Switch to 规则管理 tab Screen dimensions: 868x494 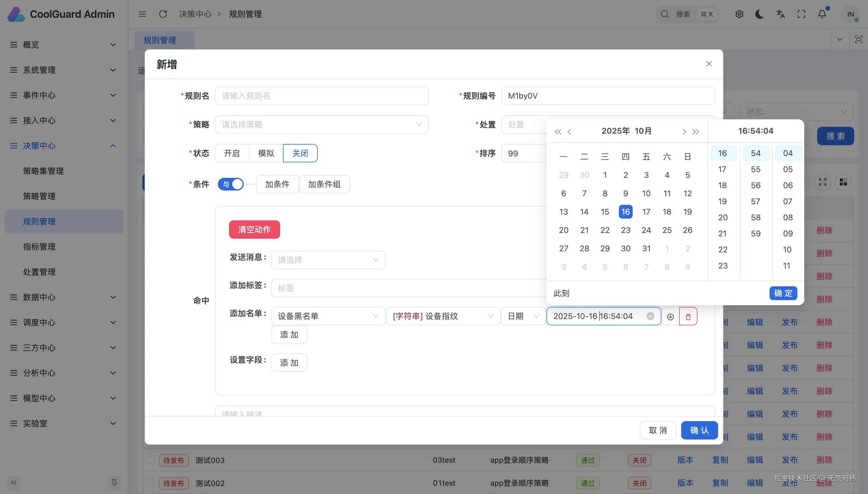point(160,40)
